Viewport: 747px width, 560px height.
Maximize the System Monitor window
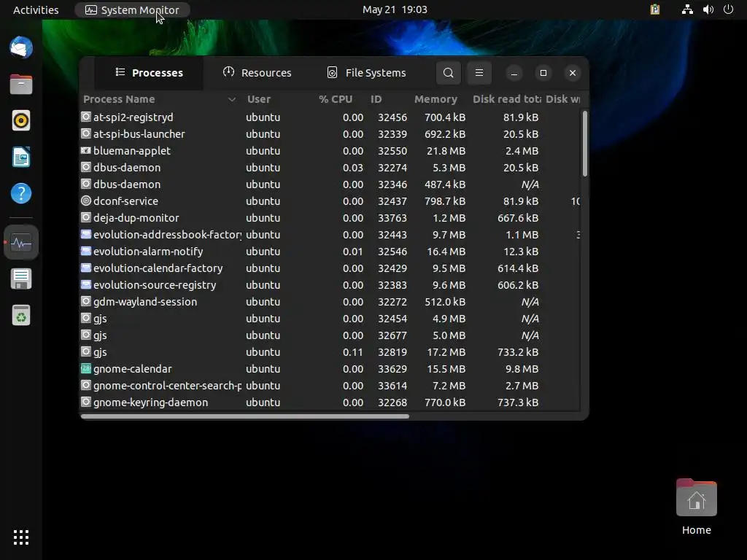coord(543,73)
